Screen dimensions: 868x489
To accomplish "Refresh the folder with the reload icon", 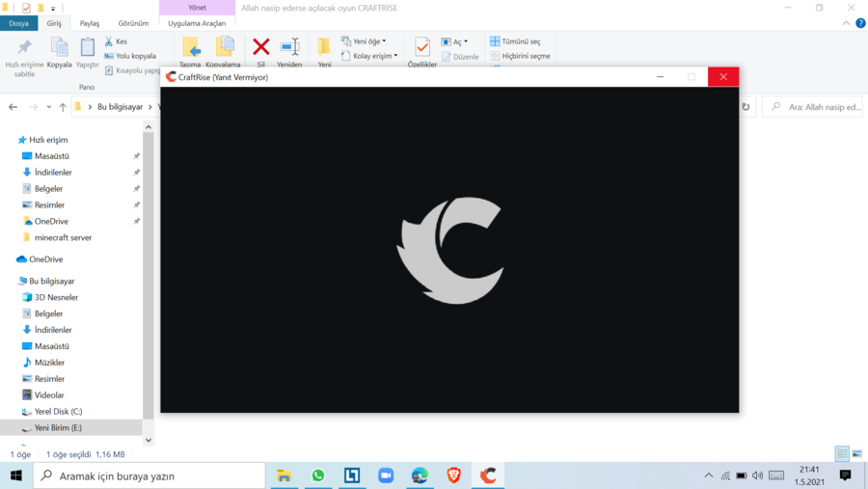I will [746, 107].
